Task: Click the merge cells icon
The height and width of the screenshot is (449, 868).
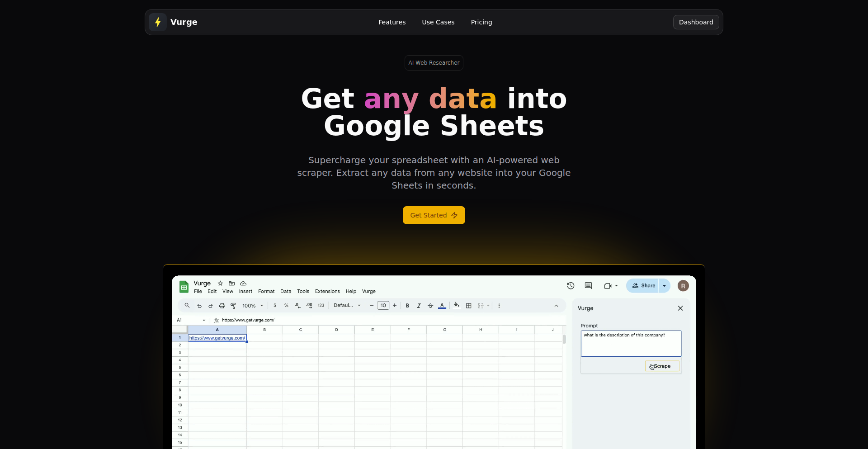Action: [x=481, y=306]
